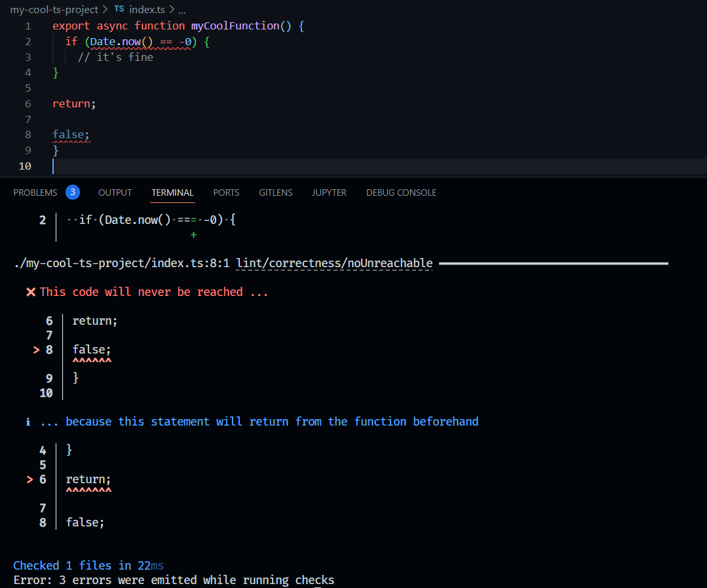Click line number 6 in the editor gutter

pos(28,104)
